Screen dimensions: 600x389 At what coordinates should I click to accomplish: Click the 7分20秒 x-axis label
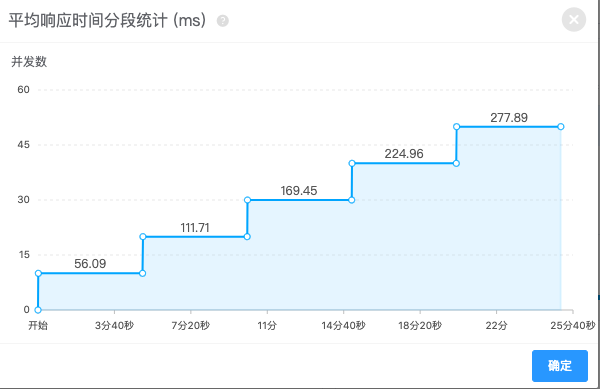coord(191,326)
